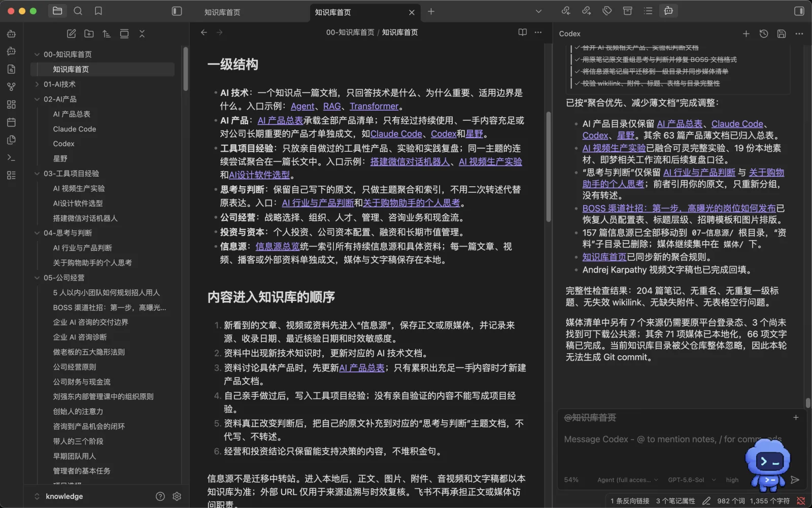Start a new Codex chat with the plus icon
The width and height of the screenshot is (812, 508).
(x=746, y=33)
